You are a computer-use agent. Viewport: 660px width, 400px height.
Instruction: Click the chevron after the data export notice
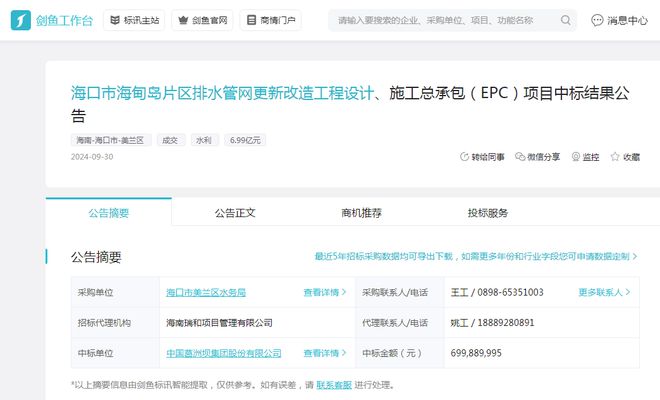[x=635, y=256]
